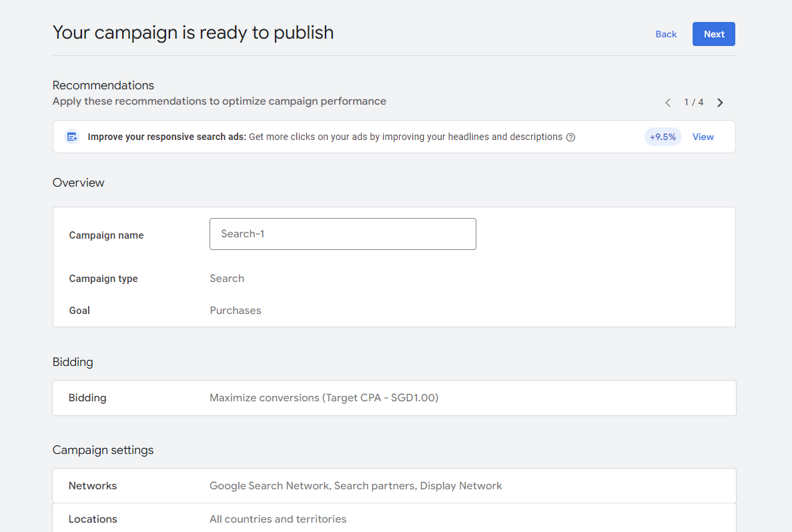Click 'All countries and territories' location value
Viewport: 792px width, 532px height.
[x=278, y=519]
